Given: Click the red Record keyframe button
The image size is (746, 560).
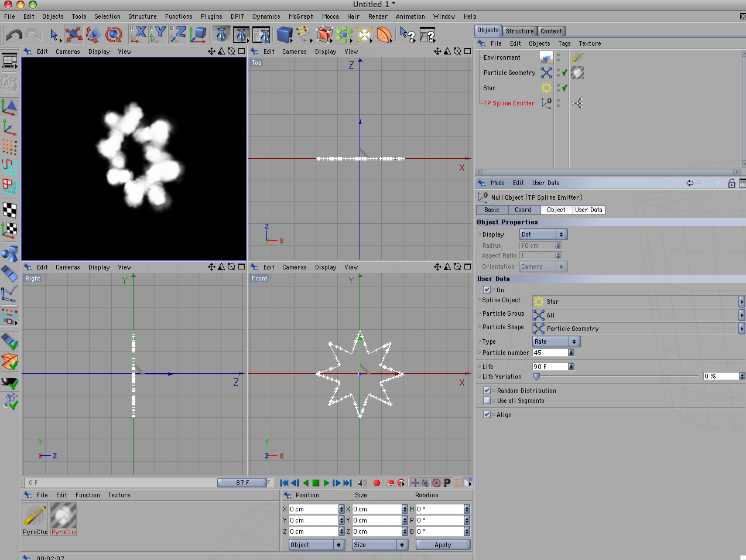Looking at the screenshot, I should coord(377,483).
